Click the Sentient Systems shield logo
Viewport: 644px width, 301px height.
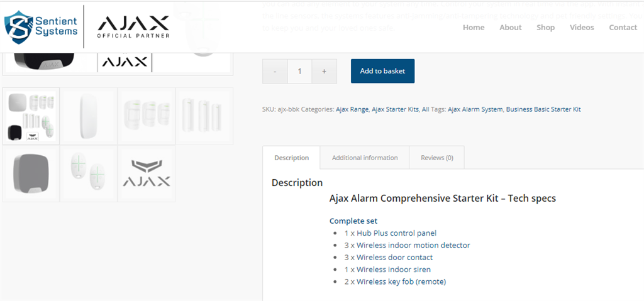point(42,26)
